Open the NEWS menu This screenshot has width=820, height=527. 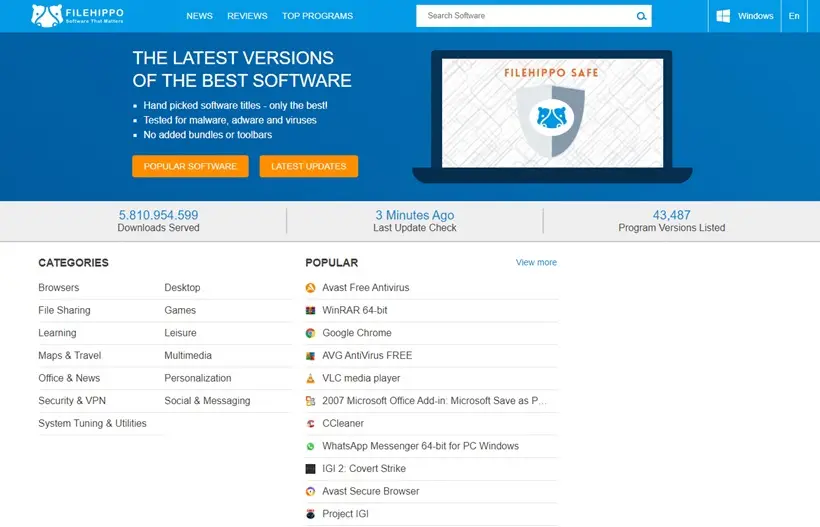[199, 16]
